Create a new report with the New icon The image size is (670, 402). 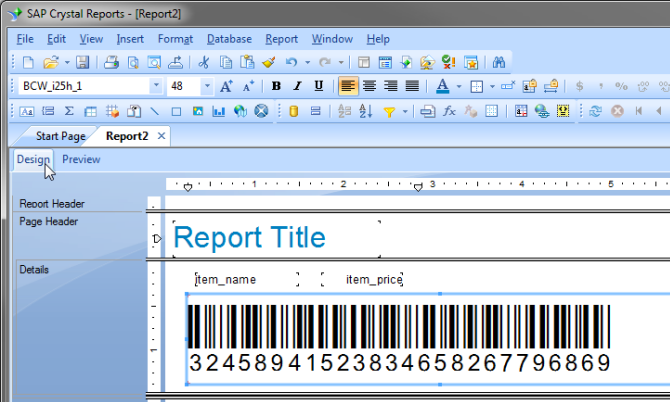pyautogui.click(x=28, y=63)
